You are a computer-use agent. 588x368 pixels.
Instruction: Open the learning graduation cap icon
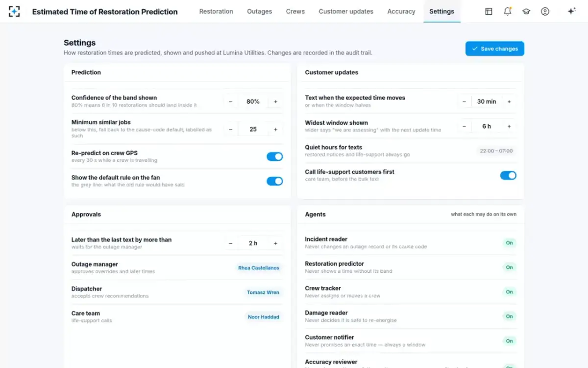[526, 11]
